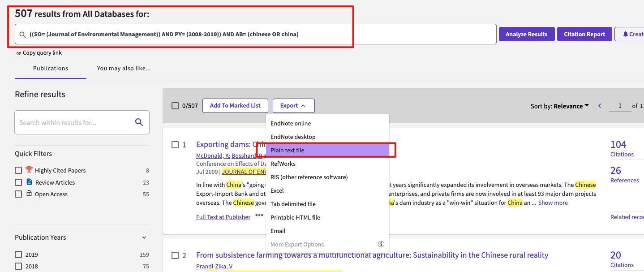Open Related records link for result 1

point(627,217)
